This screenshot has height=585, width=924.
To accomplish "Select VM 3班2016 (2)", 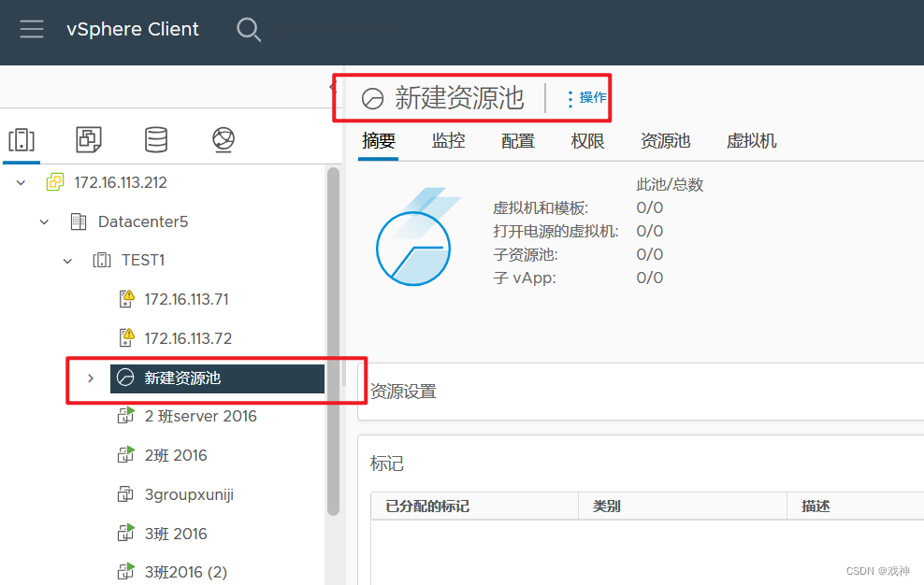I will coord(185,572).
